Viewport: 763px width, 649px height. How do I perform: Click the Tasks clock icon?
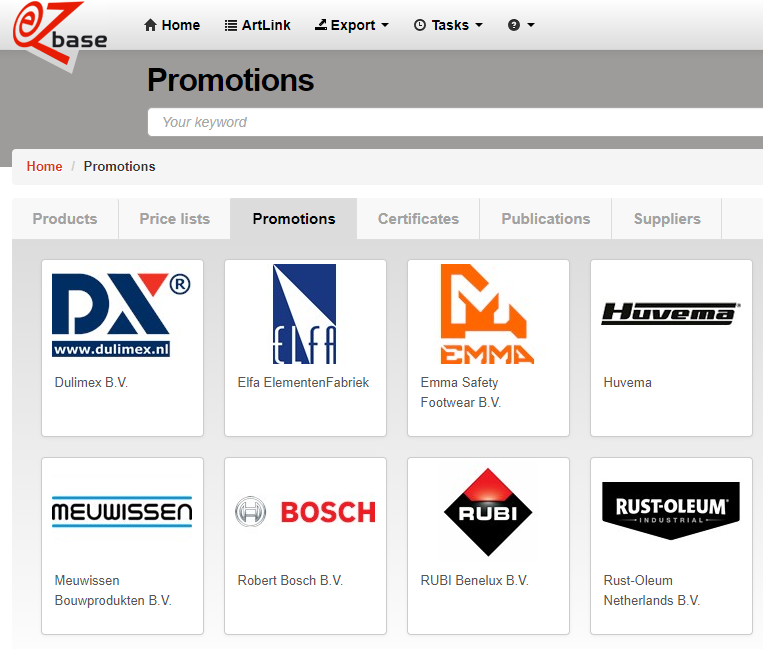pos(420,25)
